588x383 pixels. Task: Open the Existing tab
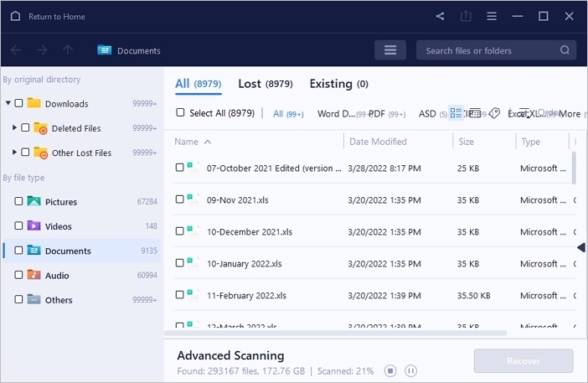tap(331, 84)
